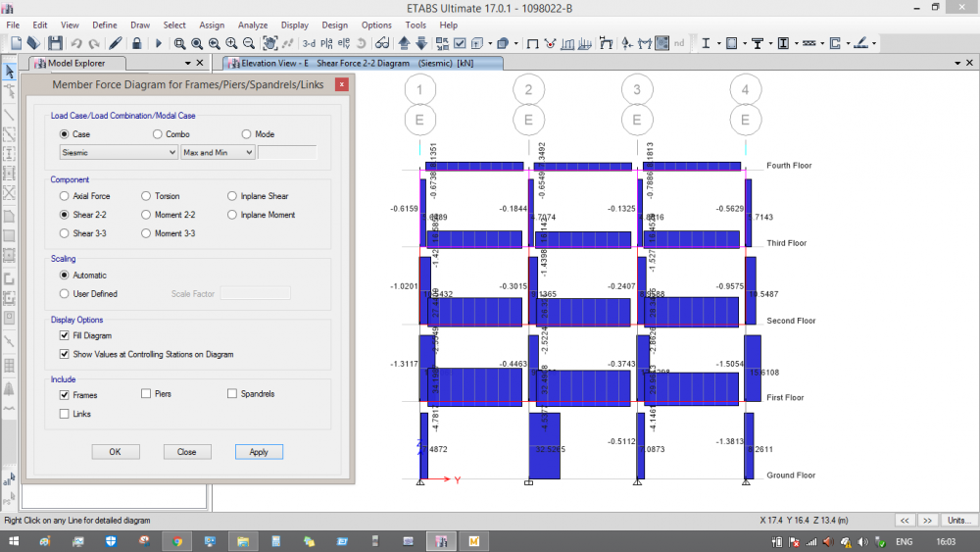This screenshot has width=980, height=552.
Task: Click the Zoom In magnifier
Action: 231,43
